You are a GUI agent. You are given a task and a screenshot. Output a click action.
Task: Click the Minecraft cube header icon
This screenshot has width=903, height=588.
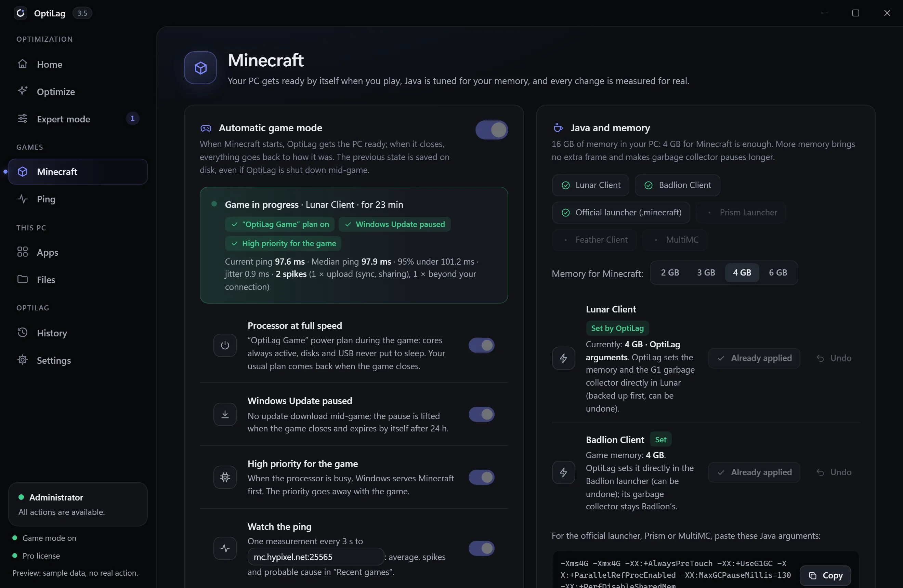(200, 68)
